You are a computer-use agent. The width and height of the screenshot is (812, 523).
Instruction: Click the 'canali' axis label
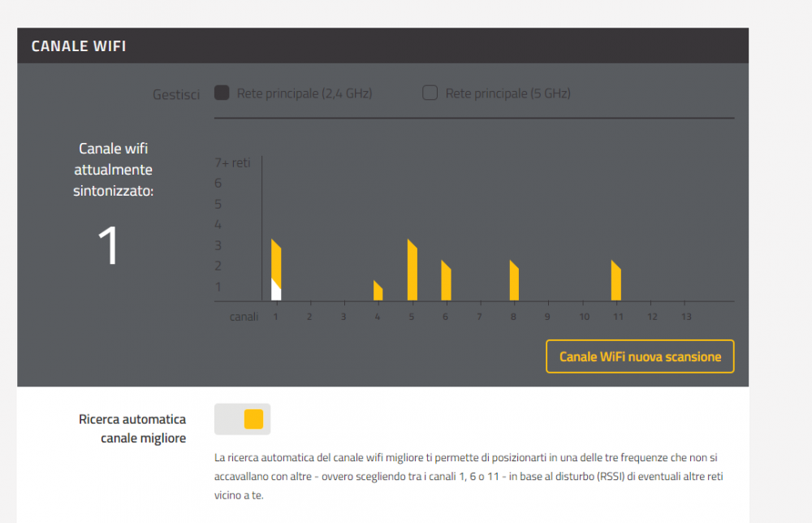click(x=244, y=317)
